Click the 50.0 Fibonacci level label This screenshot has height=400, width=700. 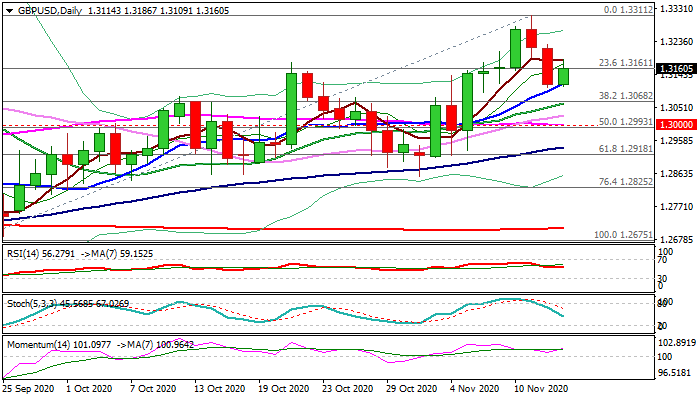[x=625, y=120]
